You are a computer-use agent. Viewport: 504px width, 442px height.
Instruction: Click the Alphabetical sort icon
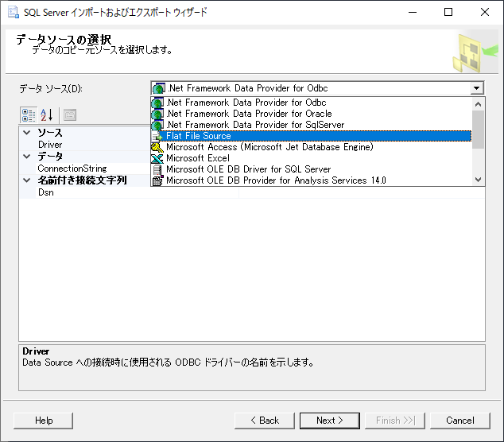[46, 114]
